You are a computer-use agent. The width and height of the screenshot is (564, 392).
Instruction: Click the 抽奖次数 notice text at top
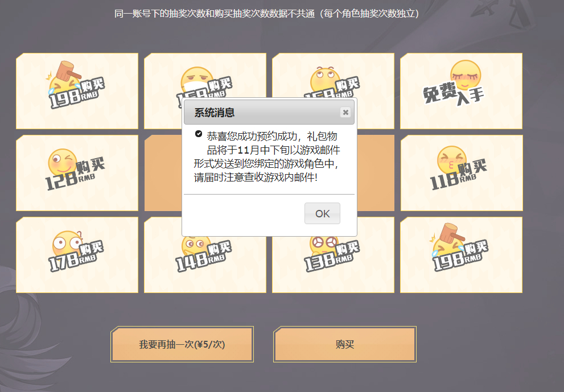[266, 14]
